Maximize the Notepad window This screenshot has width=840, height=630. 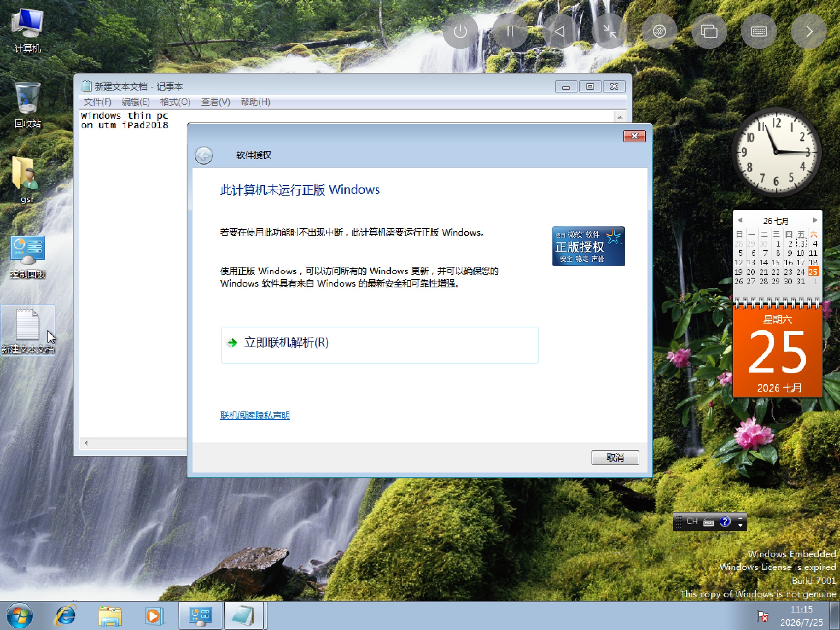(590, 86)
